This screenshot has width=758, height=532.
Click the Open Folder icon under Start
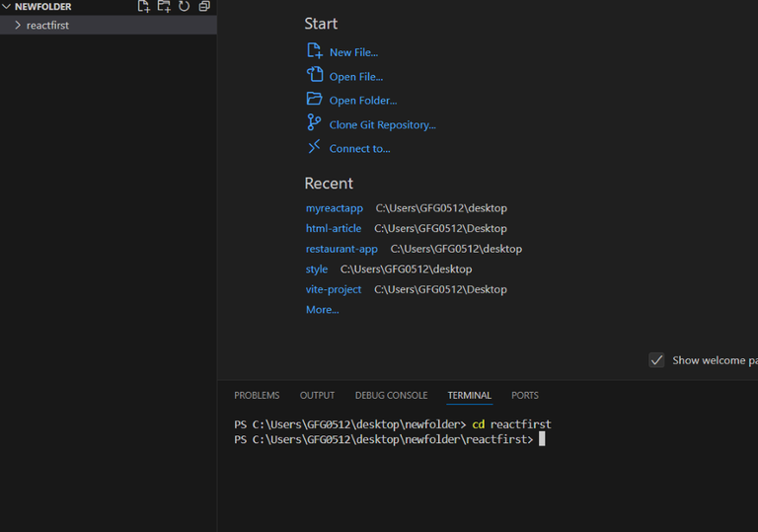pos(314,99)
